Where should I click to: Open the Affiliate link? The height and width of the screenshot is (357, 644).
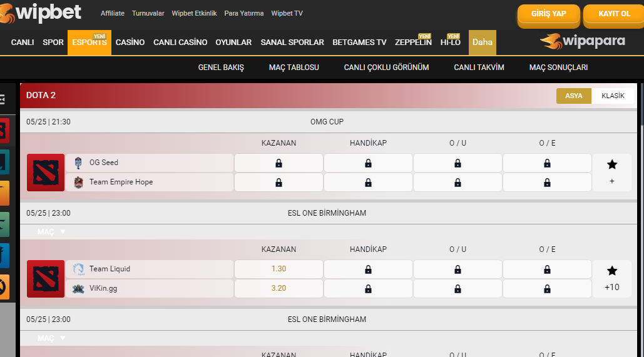(113, 13)
